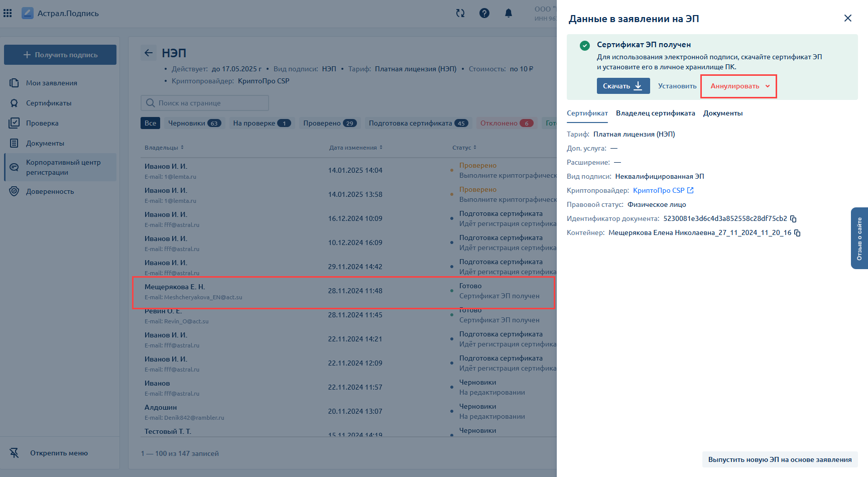
Task: Click the back arrow next to НЭП
Action: (x=149, y=53)
